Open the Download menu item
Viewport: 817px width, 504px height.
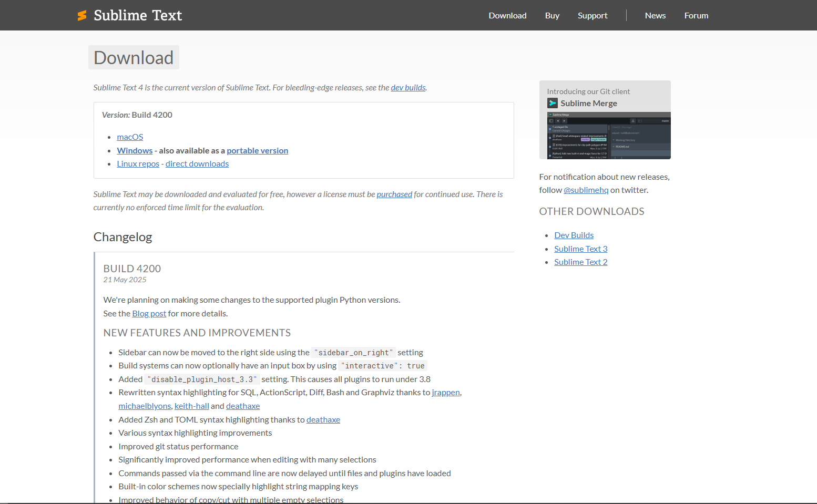coord(507,15)
